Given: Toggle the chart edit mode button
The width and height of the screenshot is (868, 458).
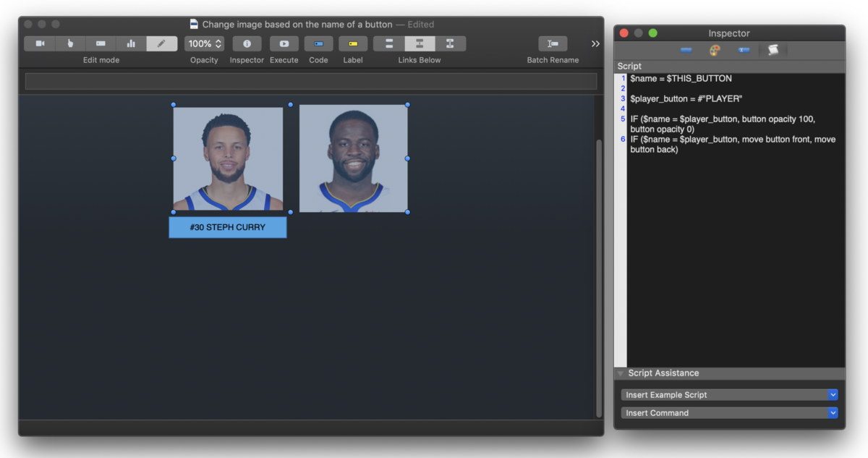Looking at the screenshot, I should (131, 43).
